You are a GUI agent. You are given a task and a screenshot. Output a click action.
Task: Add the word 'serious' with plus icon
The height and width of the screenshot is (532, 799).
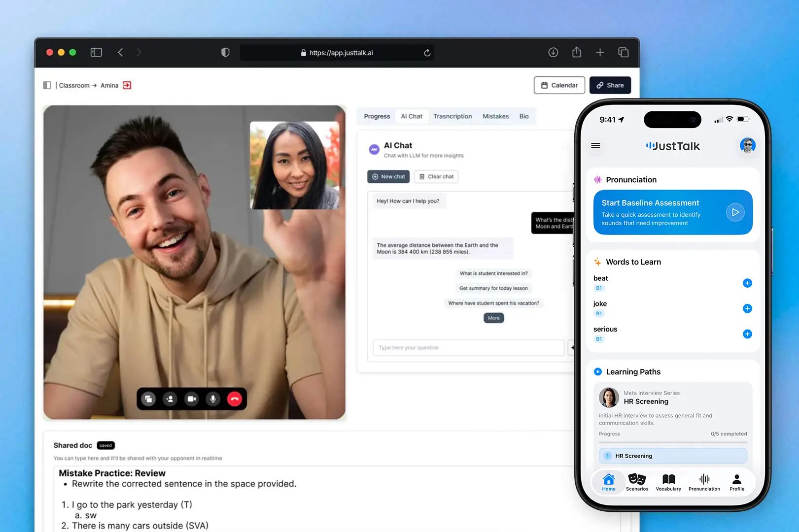pyautogui.click(x=747, y=334)
